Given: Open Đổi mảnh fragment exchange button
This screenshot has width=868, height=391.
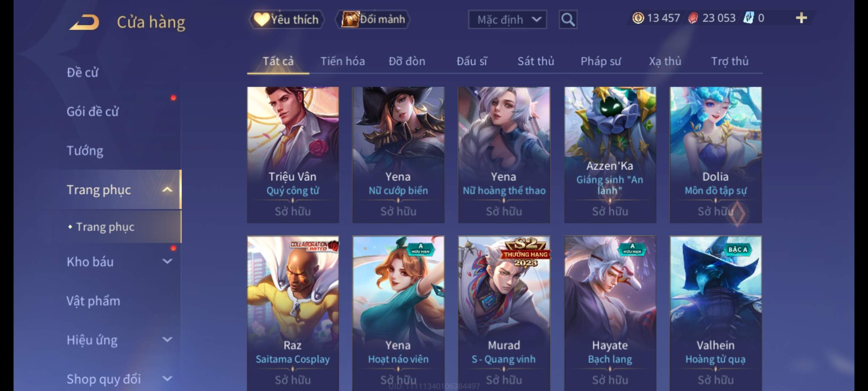Looking at the screenshot, I should click(x=374, y=19).
